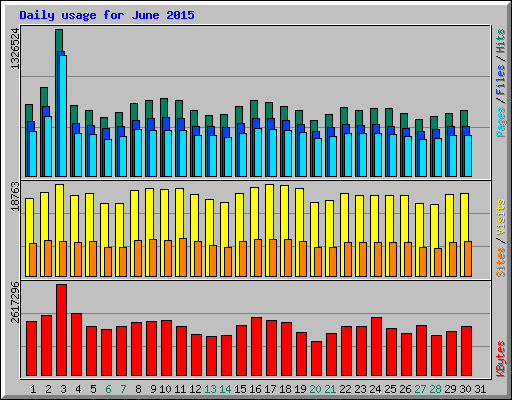Screen dimensions: 512x400
Task: Click day 7 weekend label
Action: [x=123, y=389]
